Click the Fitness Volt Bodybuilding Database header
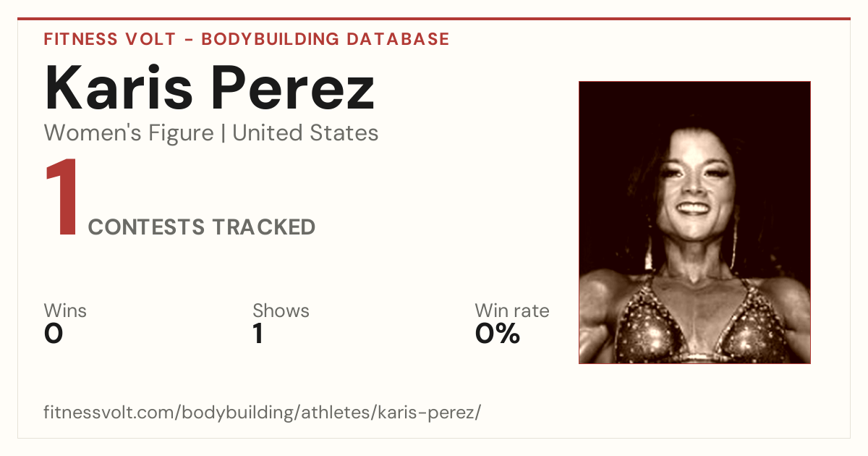Viewport: 868px width, 456px height. (247, 39)
